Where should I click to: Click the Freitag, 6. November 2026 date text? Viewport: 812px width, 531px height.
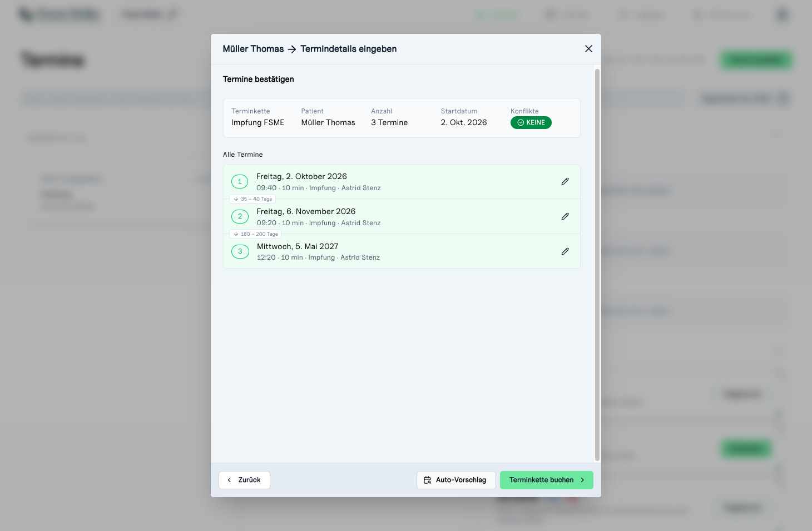click(306, 211)
